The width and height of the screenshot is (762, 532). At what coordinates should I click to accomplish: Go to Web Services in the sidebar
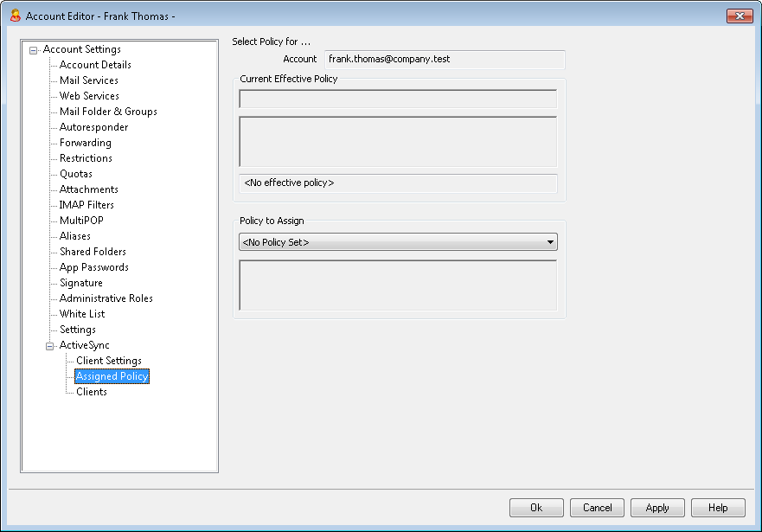click(89, 96)
